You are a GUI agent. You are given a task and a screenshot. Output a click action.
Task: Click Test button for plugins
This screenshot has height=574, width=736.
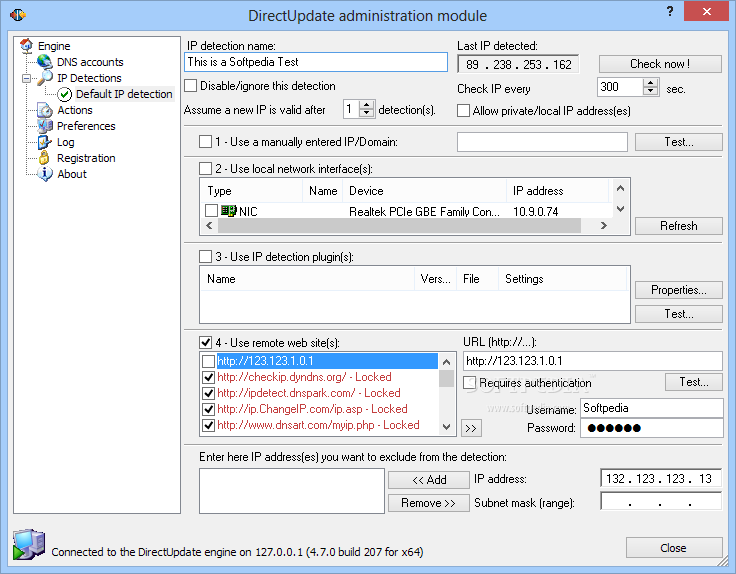click(x=679, y=314)
